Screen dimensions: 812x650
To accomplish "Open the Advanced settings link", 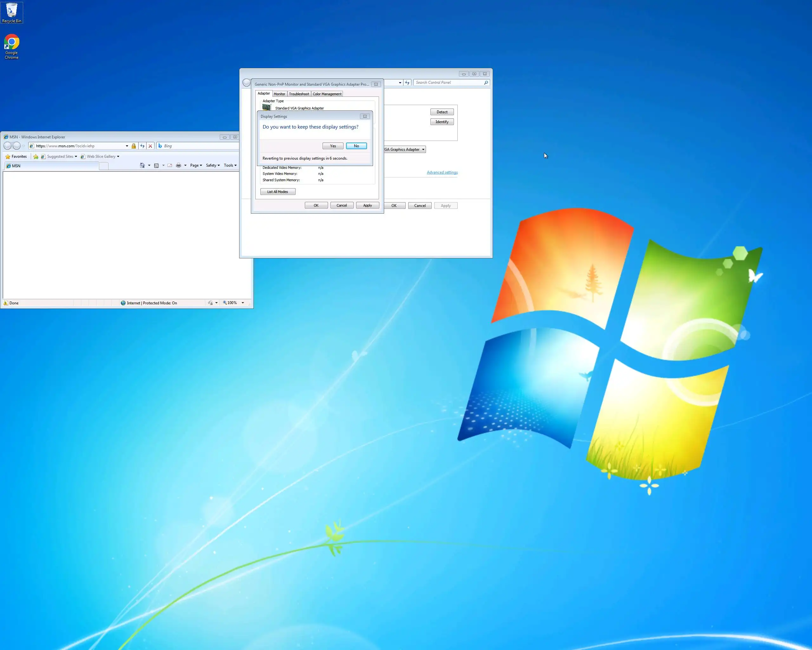I will 442,172.
